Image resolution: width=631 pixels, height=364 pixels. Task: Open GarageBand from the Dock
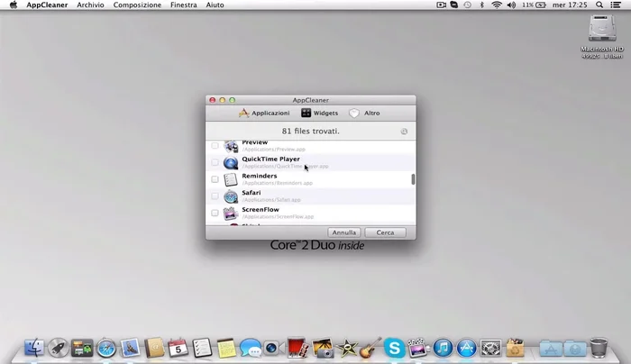pyautogui.click(x=370, y=348)
